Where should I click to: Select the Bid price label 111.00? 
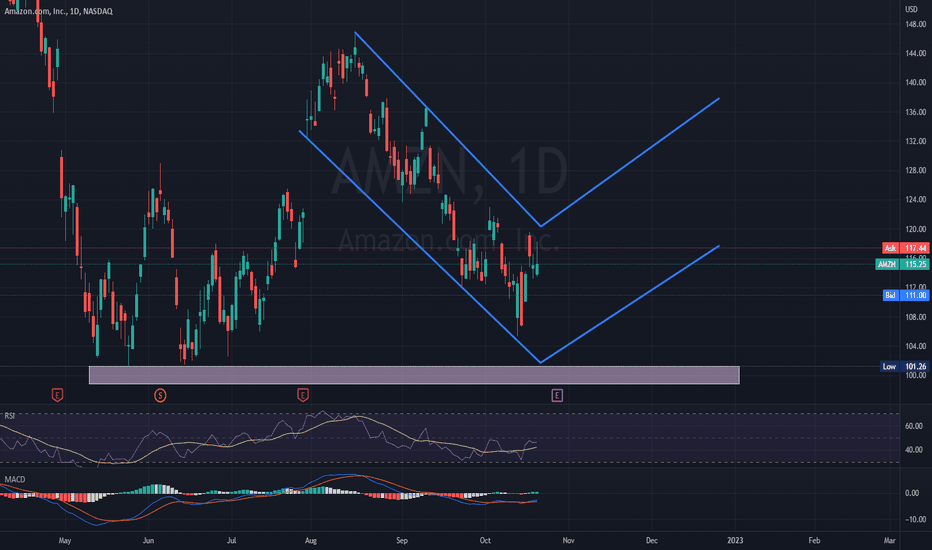(905, 295)
